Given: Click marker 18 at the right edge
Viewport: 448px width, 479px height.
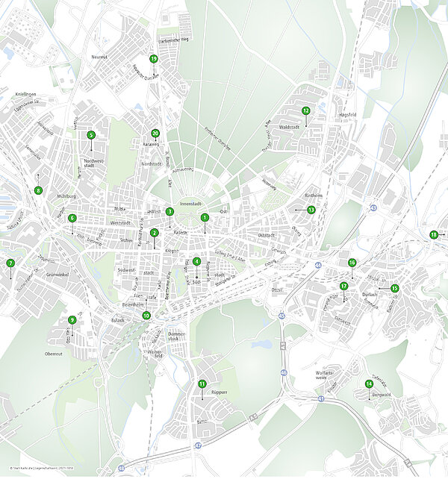Looking at the screenshot, I should point(434,235).
